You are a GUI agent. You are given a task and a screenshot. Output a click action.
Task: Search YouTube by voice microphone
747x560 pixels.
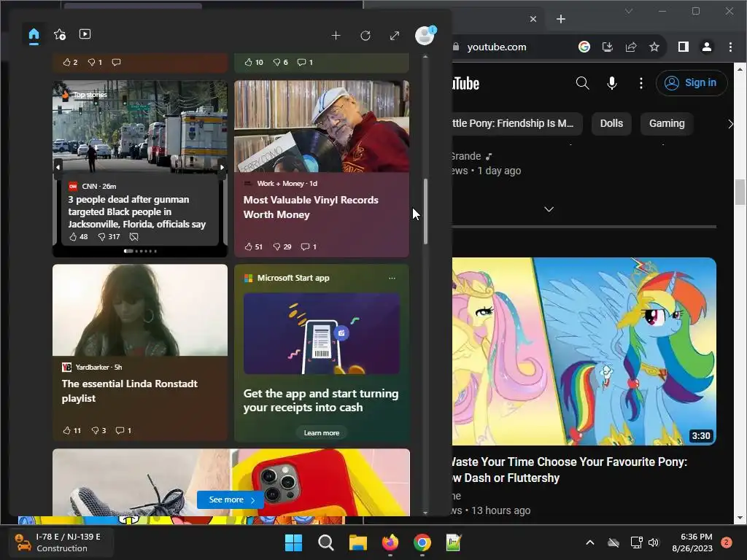[612, 83]
